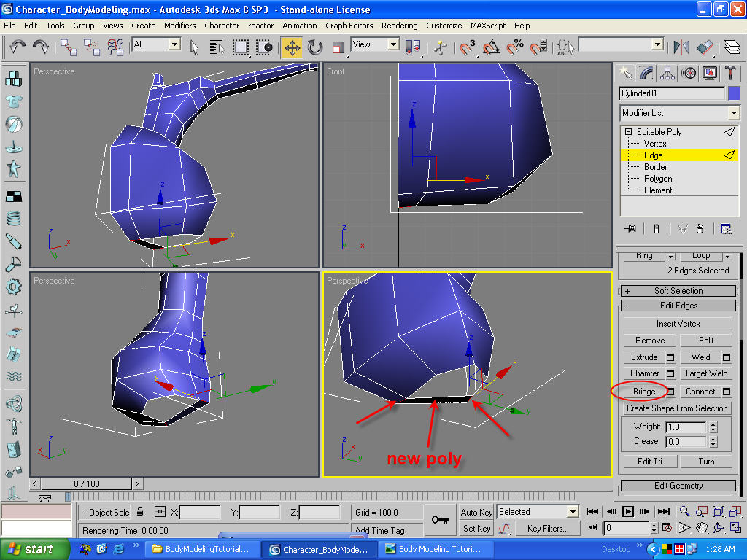Open the Chamfer settings box
This screenshot has height=560, width=747.
coord(670,373)
